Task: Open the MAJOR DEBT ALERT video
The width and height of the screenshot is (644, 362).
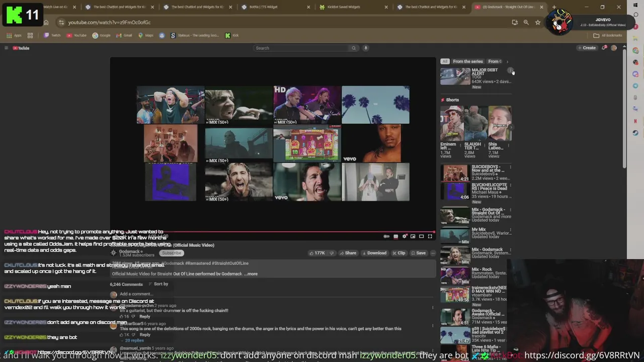Action: (x=455, y=77)
